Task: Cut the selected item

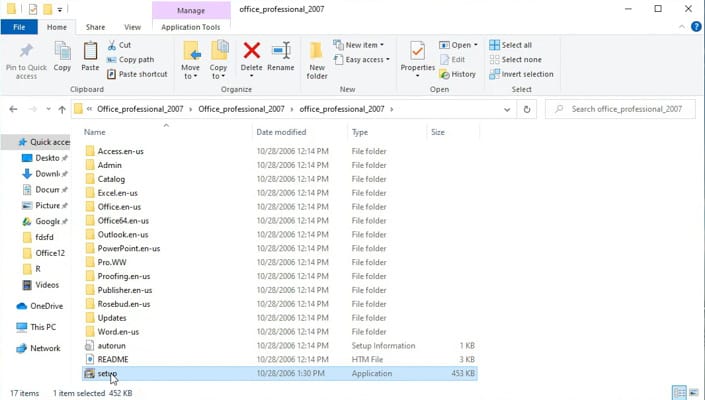Action: [x=119, y=45]
